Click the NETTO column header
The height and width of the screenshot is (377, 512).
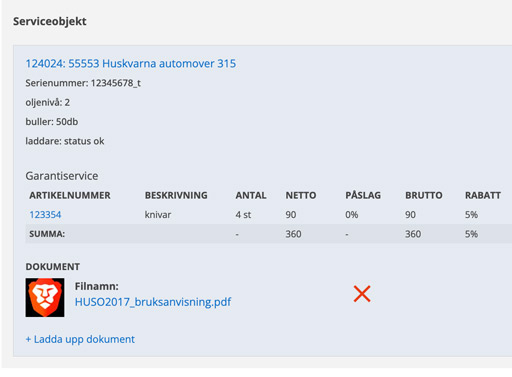pyautogui.click(x=301, y=195)
